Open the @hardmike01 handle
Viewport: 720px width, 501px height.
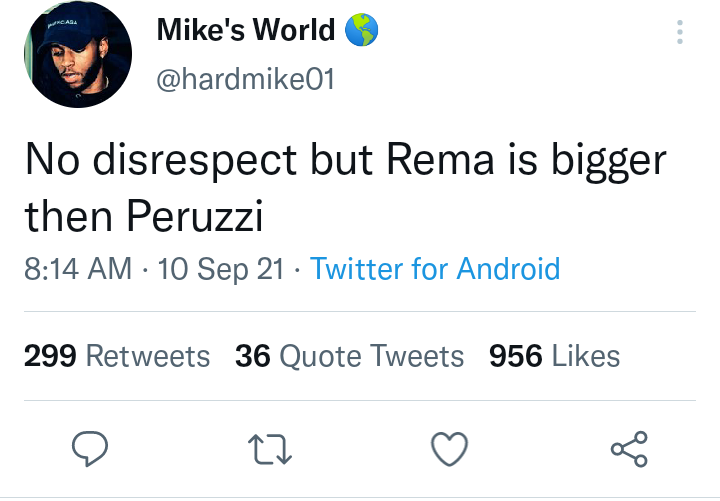245,79
